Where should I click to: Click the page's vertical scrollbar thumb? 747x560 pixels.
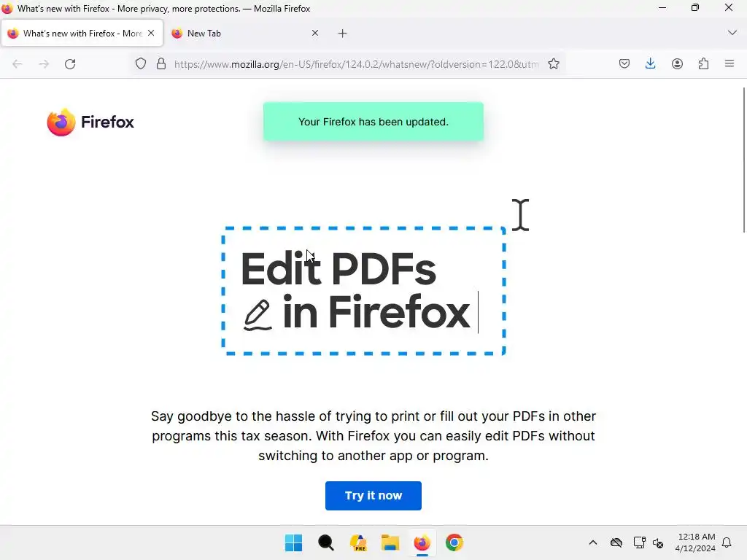743,160
